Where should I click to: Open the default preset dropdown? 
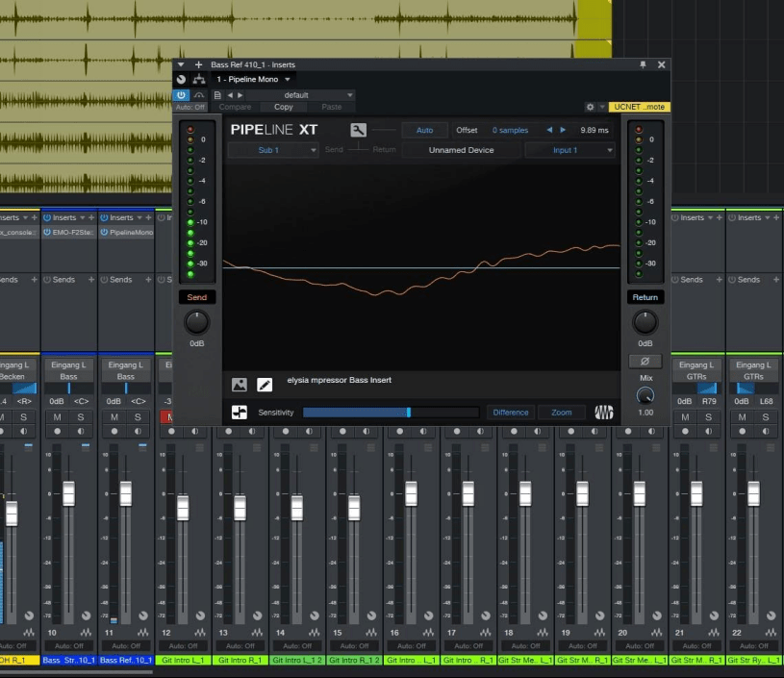click(300, 95)
